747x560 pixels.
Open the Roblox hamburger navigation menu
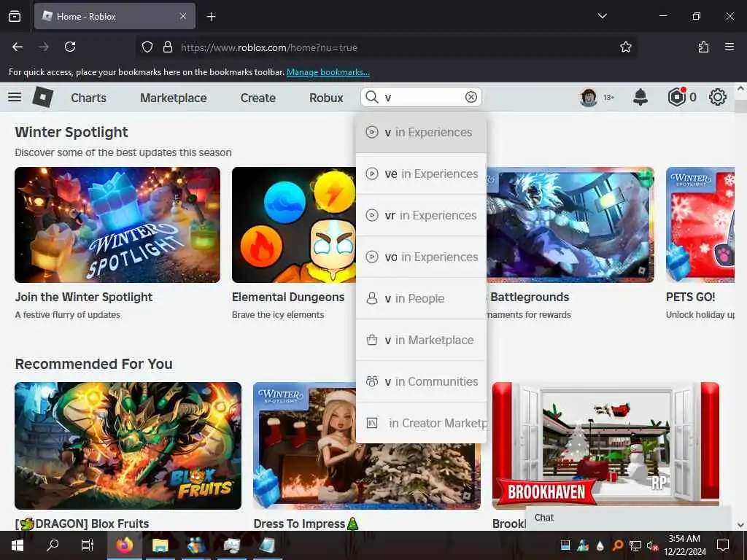point(15,97)
